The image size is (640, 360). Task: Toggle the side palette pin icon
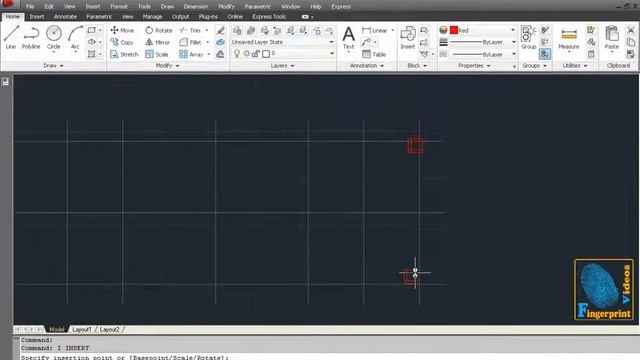[x=5, y=82]
